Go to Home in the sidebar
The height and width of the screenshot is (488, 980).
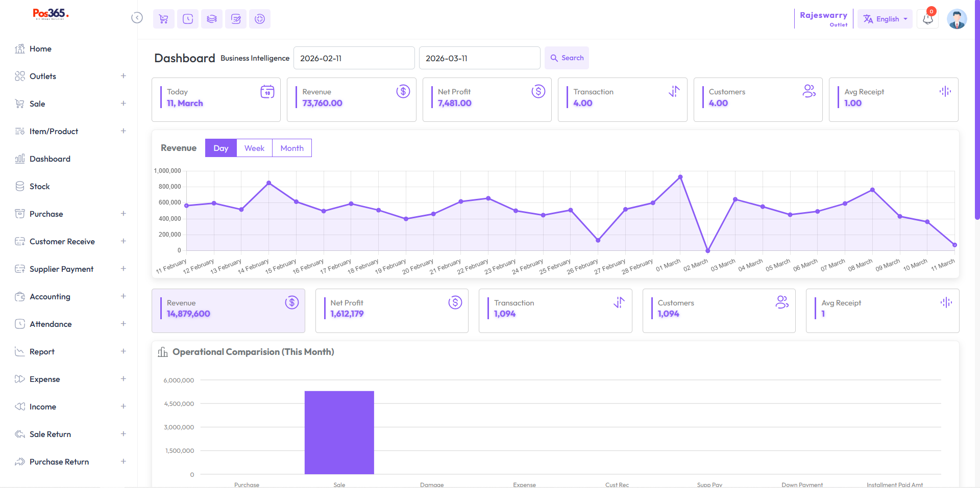click(40, 49)
